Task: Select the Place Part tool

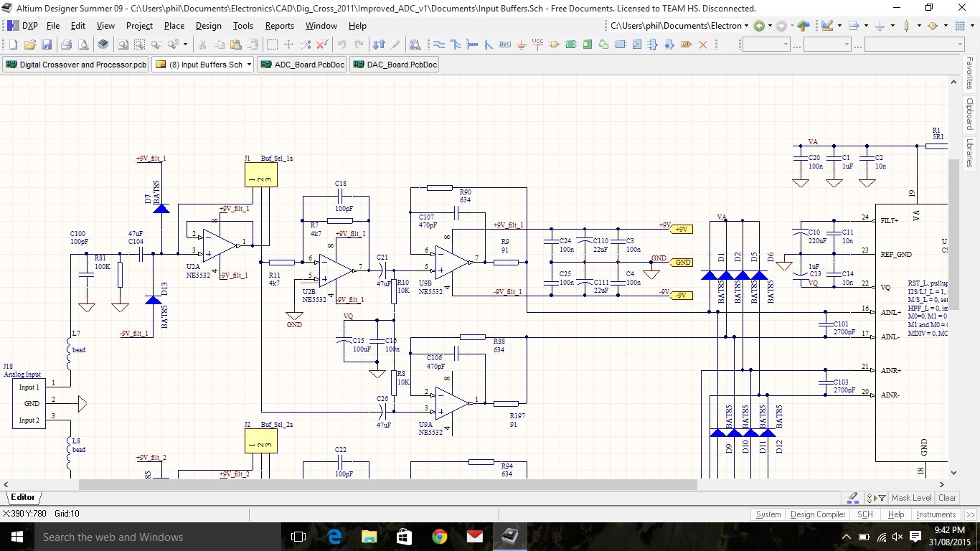Action: pyautogui.click(x=555, y=44)
